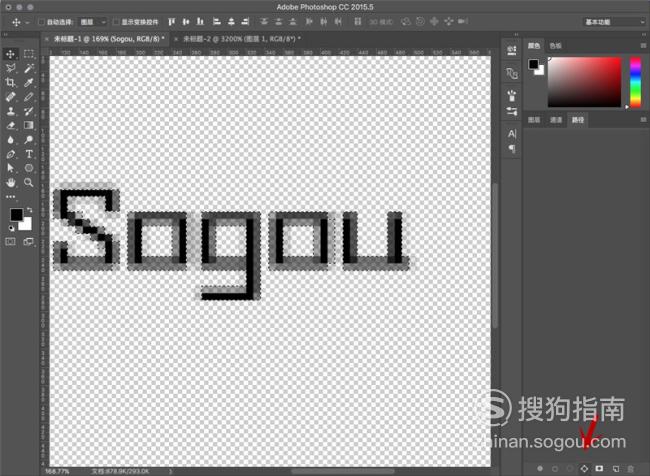Screen dimensions: 650x476
Task: Align right edges button
Action: point(246,22)
